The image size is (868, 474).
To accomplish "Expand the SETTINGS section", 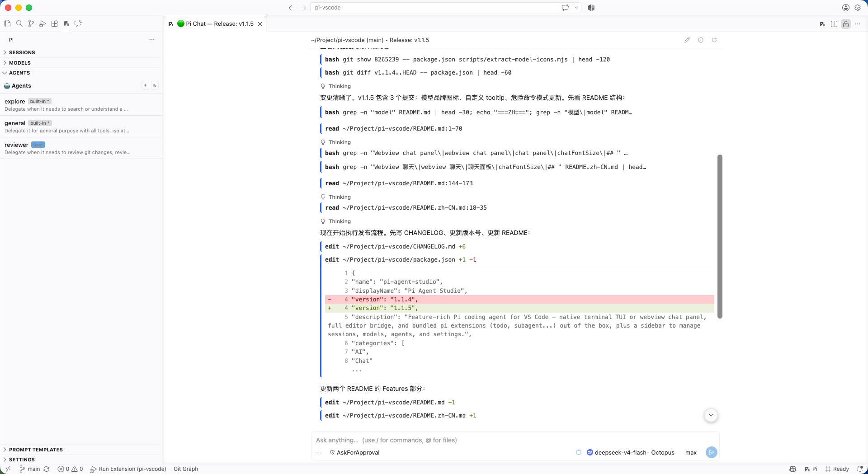I will coord(81,460).
